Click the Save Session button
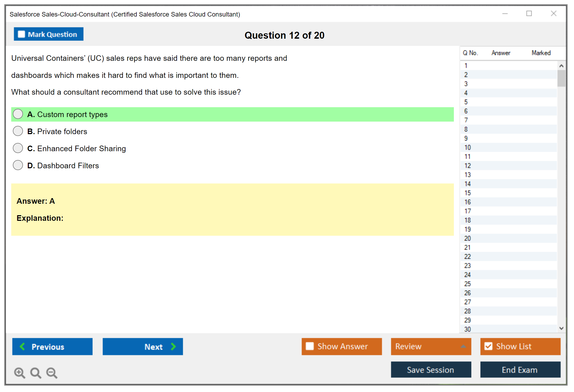574x392 pixels. (x=431, y=370)
